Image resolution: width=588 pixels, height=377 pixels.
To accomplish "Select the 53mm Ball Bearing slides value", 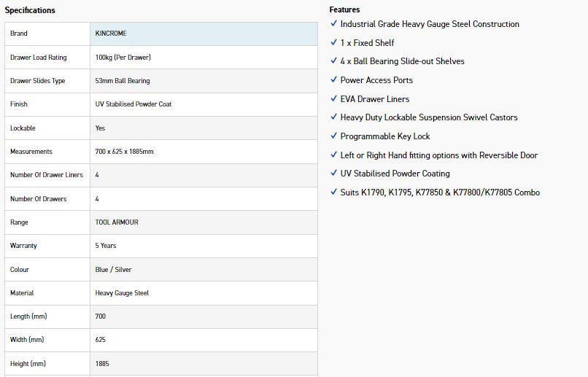I will pos(123,81).
